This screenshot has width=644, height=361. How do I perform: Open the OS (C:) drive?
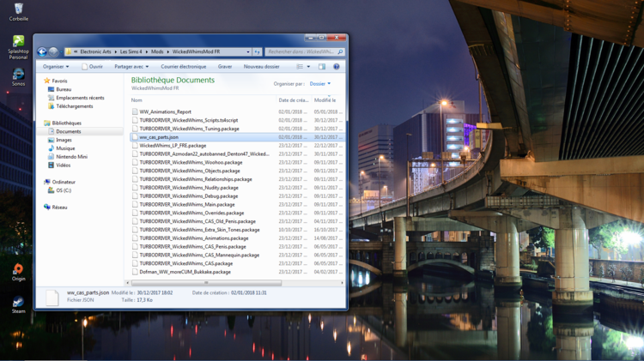64,190
